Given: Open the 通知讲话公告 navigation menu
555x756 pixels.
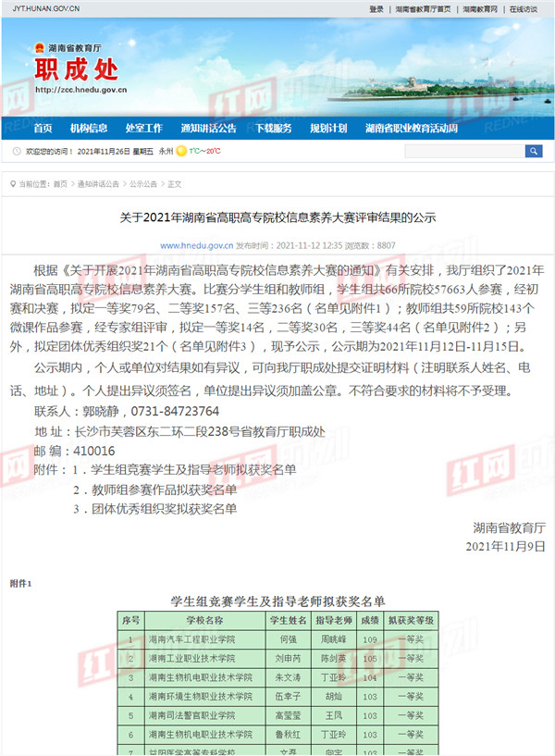Looking at the screenshot, I should click(209, 129).
